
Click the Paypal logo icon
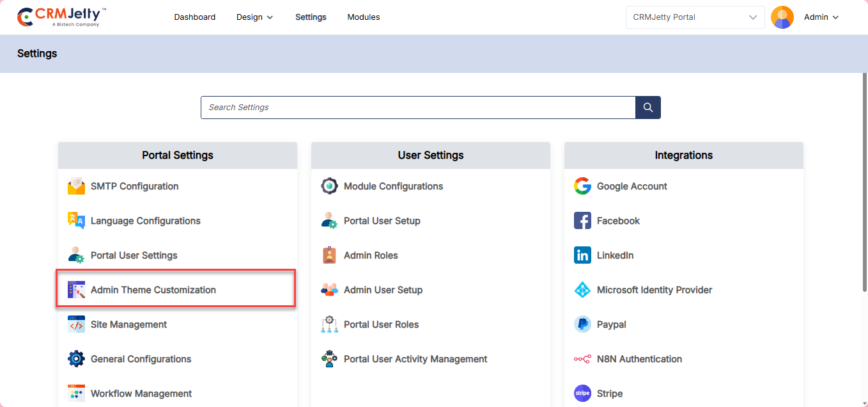[582, 324]
